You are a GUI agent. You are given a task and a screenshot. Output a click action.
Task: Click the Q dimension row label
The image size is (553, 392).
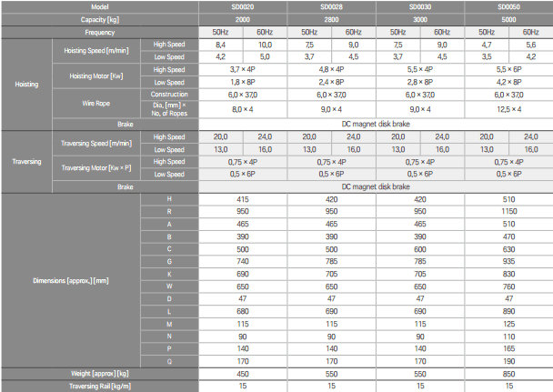point(169,362)
